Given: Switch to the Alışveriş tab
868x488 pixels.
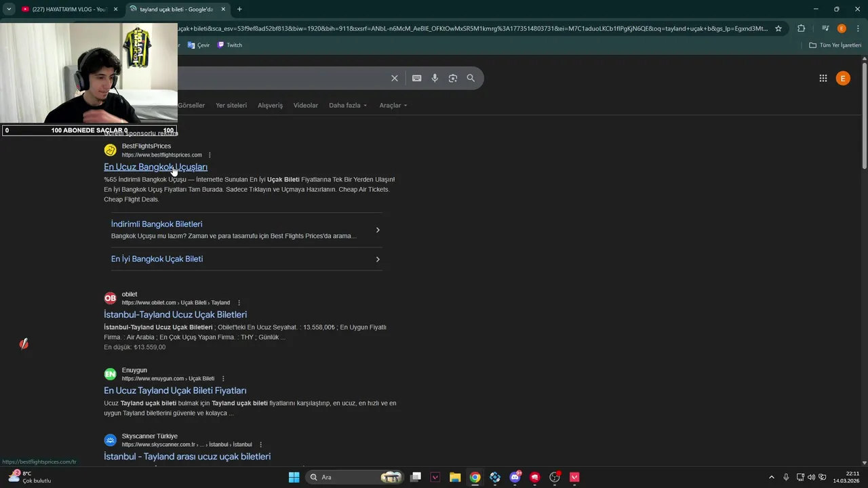Looking at the screenshot, I should click(x=270, y=106).
